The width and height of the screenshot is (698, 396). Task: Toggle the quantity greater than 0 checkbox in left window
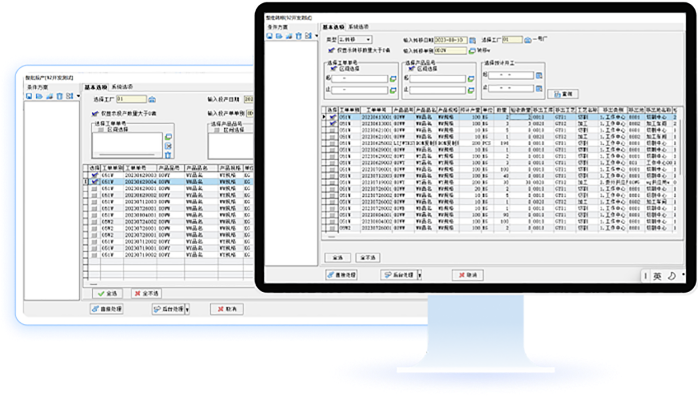point(95,113)
